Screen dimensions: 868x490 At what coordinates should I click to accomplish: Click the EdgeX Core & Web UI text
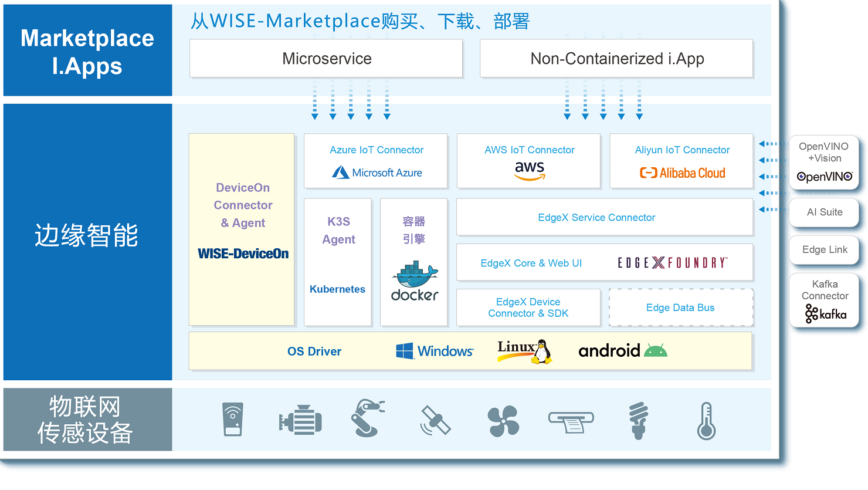click(531, 263)
